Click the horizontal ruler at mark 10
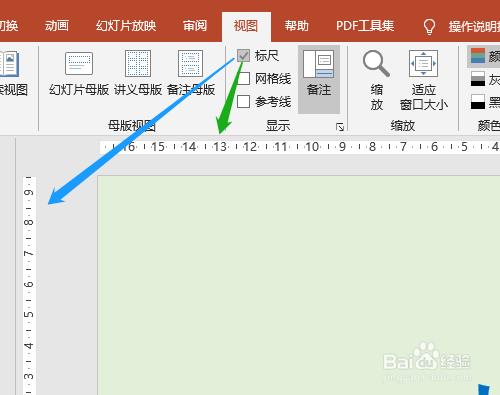This screenshot has width=500, height=395. click(x=312, y=147)
